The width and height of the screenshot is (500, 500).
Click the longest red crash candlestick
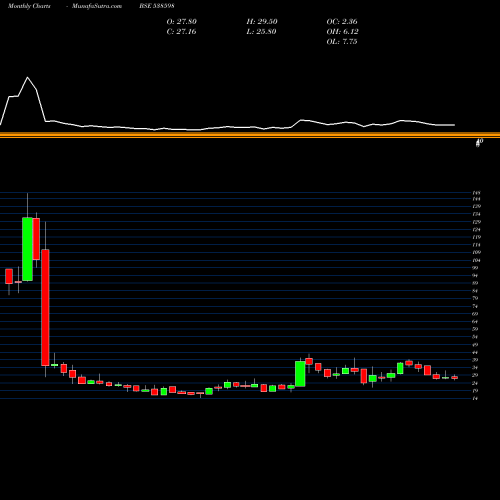[x=45, y=307]
